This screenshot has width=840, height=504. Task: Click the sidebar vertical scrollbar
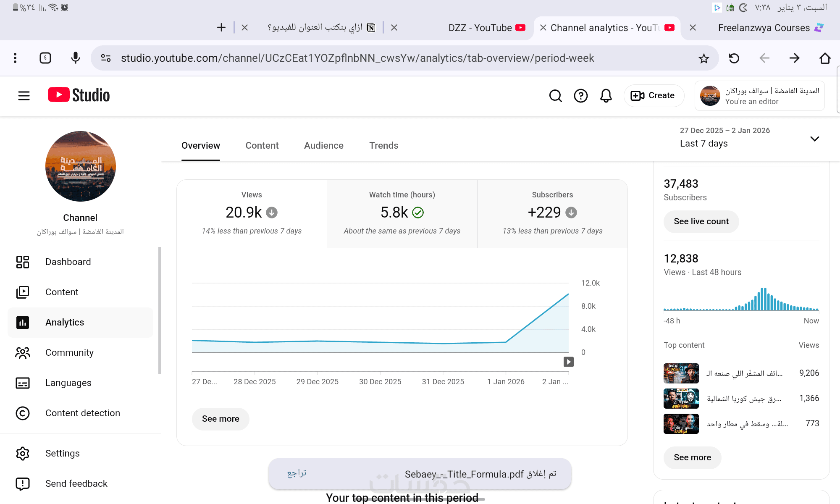coord(159,310)
